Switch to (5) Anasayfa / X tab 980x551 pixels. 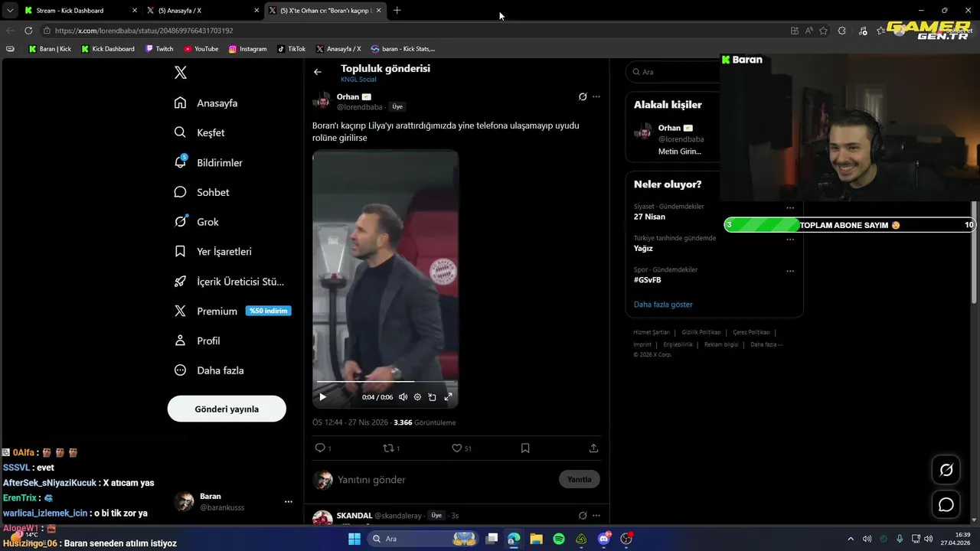point(201,11)
